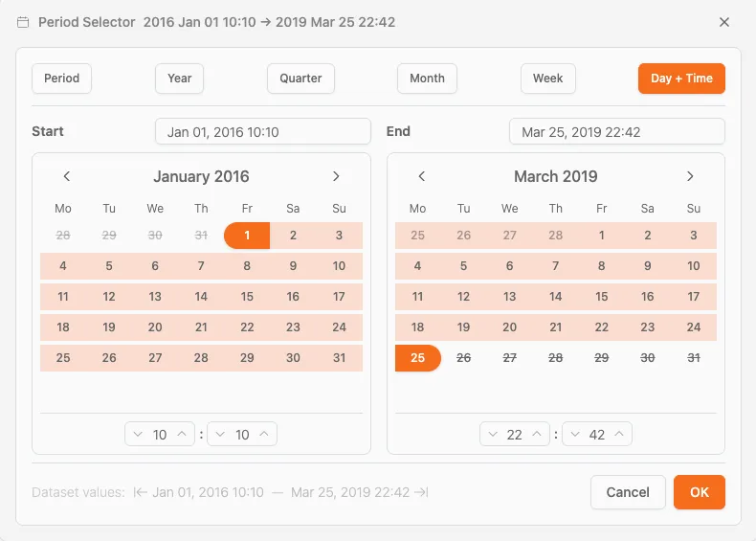Go to previous month in start calendar

click(x=67, y=176)
